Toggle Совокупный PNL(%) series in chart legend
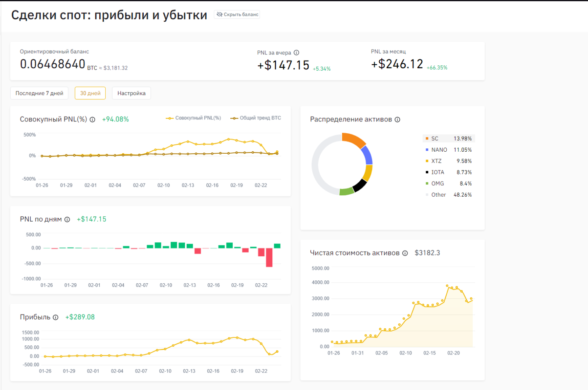Image resolution: width=588 pixels, height=390 pixels. point(194,118)
